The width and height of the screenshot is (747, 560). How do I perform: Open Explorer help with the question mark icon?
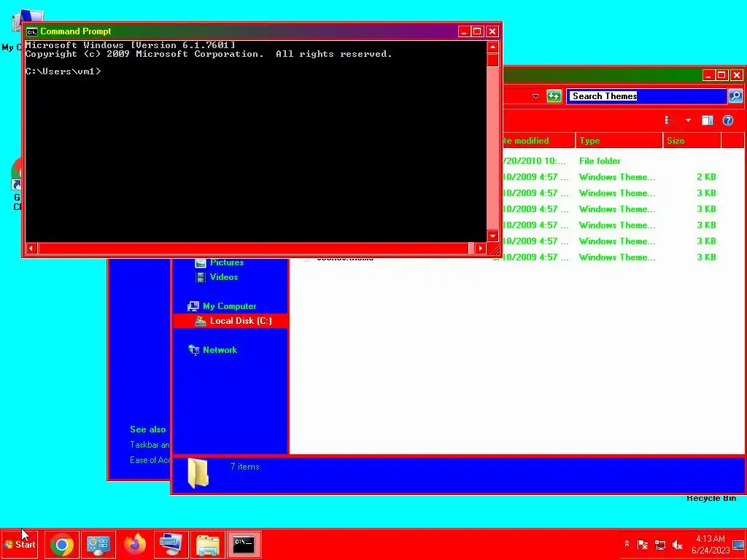click(x=728, y=120)
